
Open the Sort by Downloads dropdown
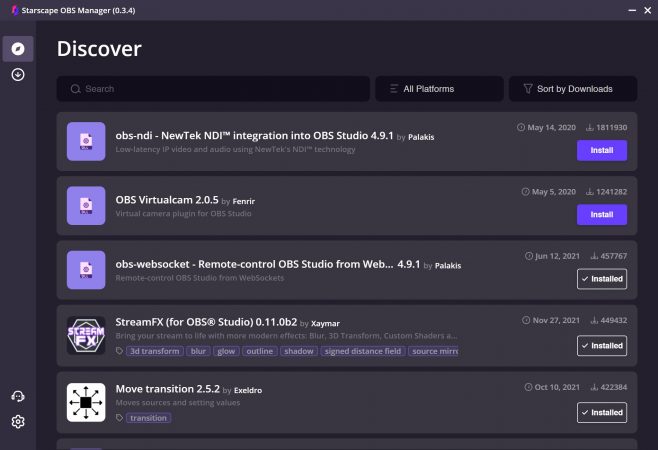pyautogui.click(x=573, y=89)
